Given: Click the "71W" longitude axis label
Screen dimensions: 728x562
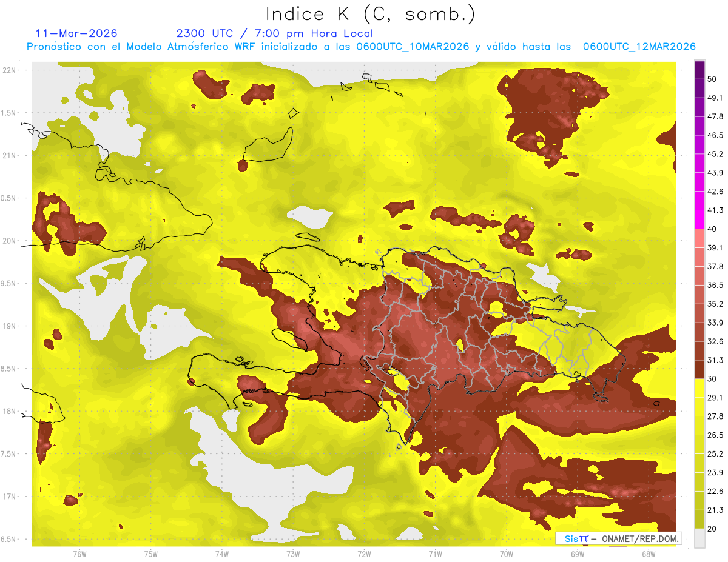Looking at the screenshot, I should click(435, 554).
